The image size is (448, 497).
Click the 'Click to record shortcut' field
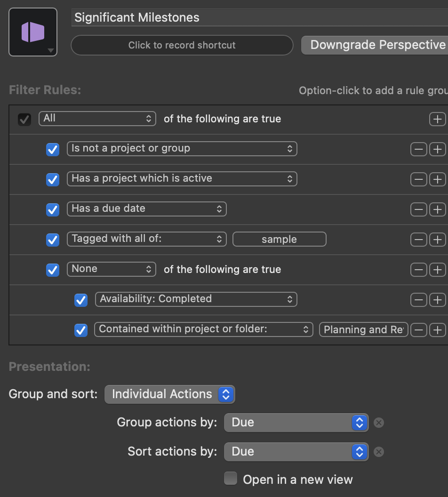(x=182, y=46)
